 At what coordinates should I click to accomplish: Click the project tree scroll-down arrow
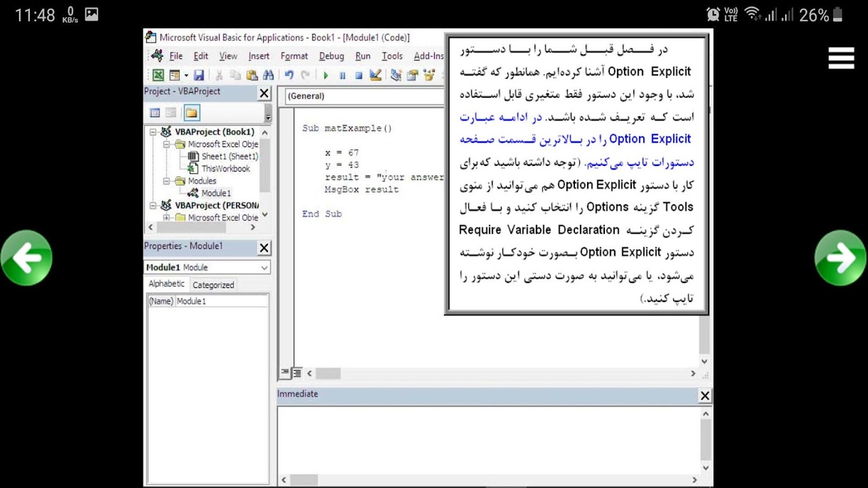pyautogui.click(x=265, y=215)
